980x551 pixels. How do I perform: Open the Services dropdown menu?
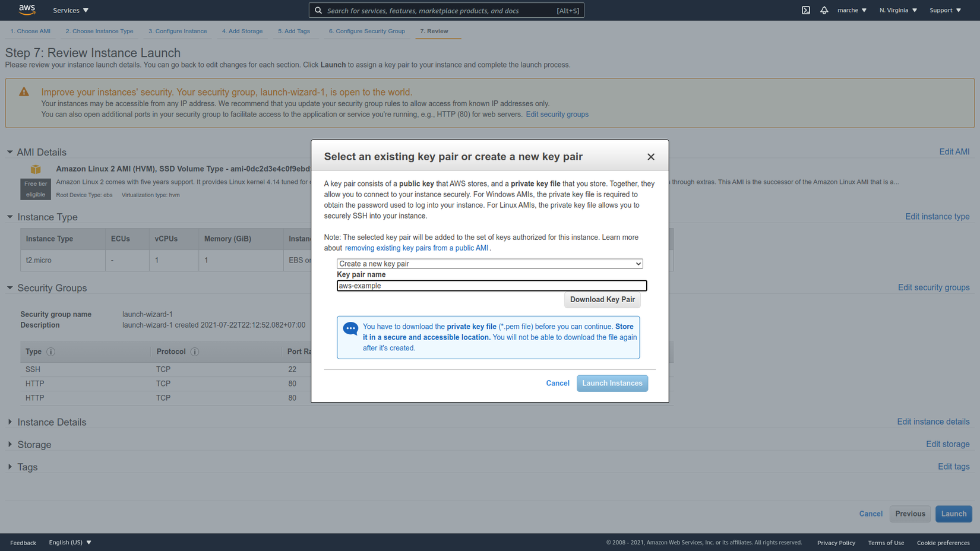71,10
